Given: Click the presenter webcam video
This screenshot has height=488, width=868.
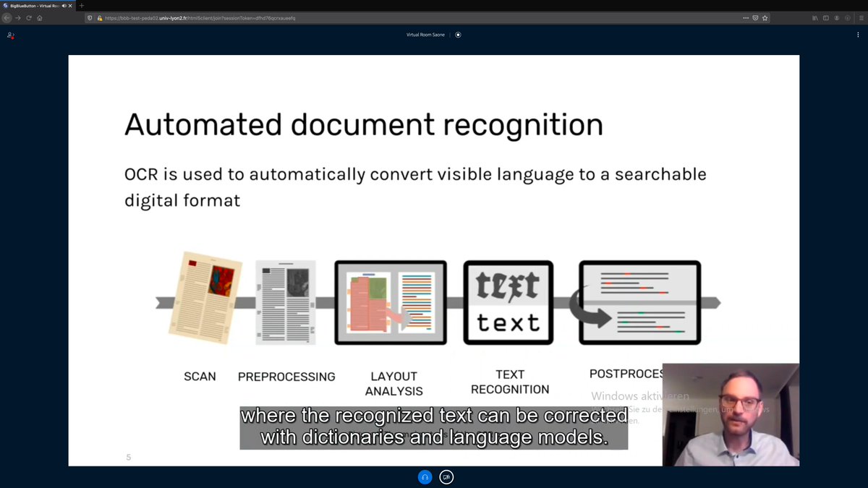Looking at the screenshot, I should point(731,414).
